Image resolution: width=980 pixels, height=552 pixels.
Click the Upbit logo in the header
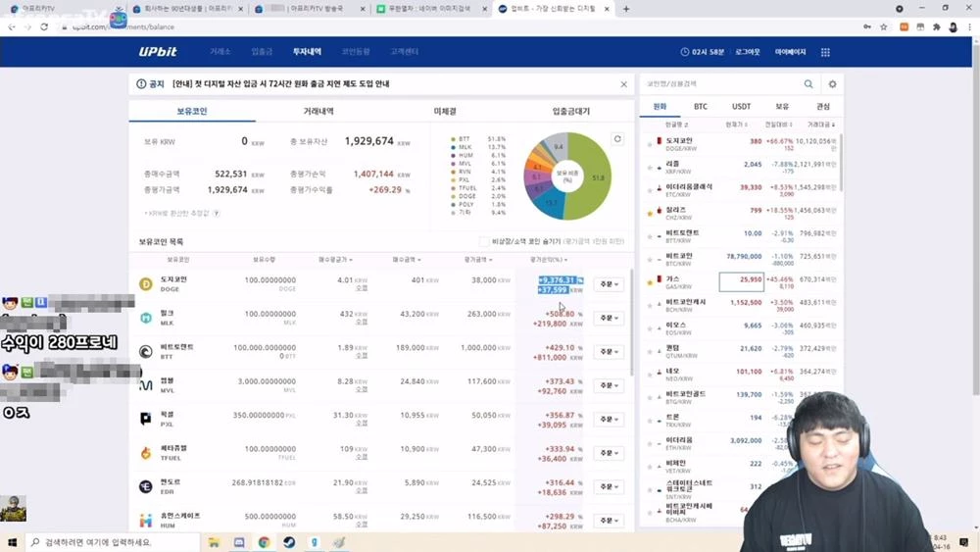click(159, 52)
